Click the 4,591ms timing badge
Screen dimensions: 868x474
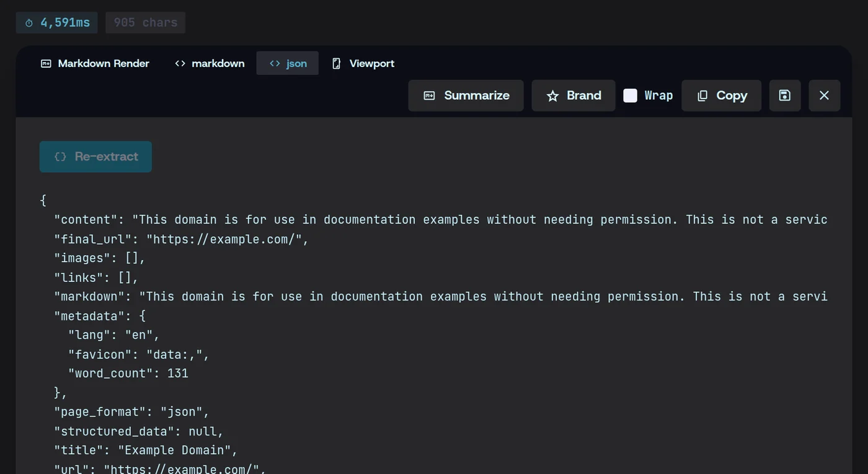coord(57,22)
